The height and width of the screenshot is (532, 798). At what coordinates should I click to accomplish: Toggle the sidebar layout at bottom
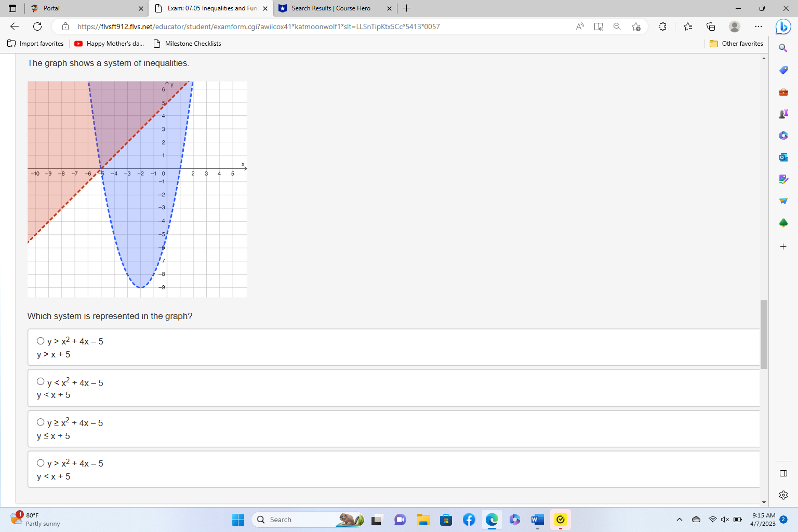click(783, 473)
